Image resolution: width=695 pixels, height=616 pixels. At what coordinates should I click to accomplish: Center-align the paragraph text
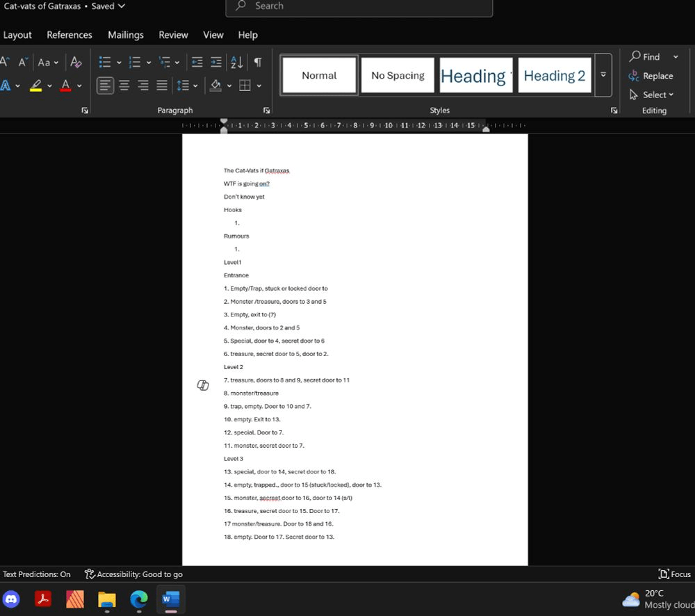(124, 86)
